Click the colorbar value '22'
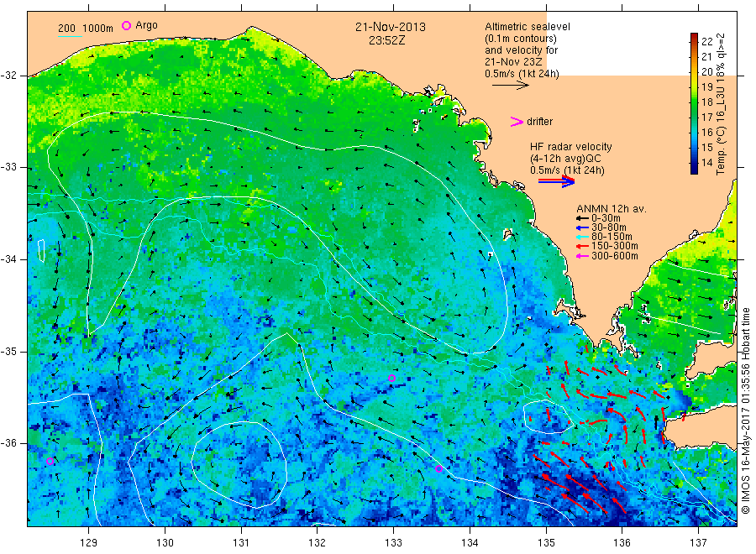The width and height of the screenshot is (756, 554). tap(706, 41)
